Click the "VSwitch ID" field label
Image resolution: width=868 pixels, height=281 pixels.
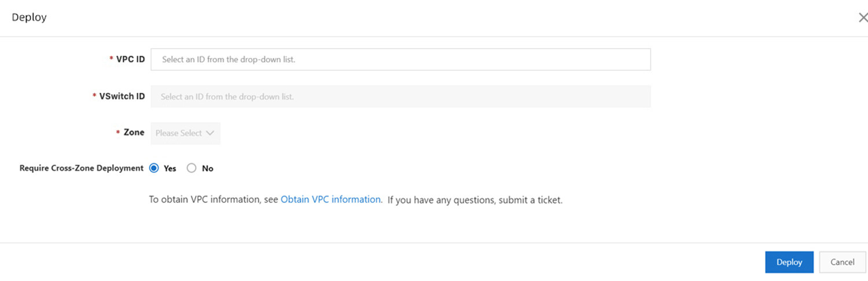tap(122, 96)
